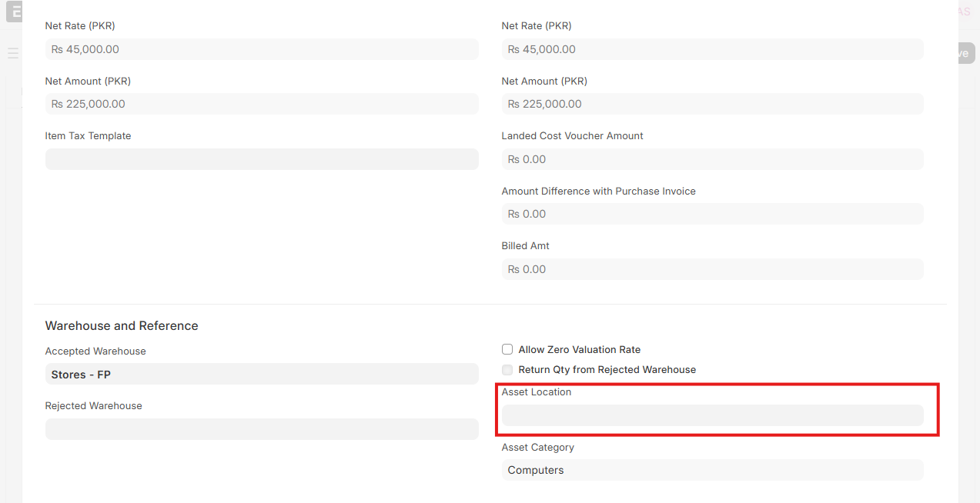Click Net Rate field above Item Tax Template column
980x503 pixels.
262,49
